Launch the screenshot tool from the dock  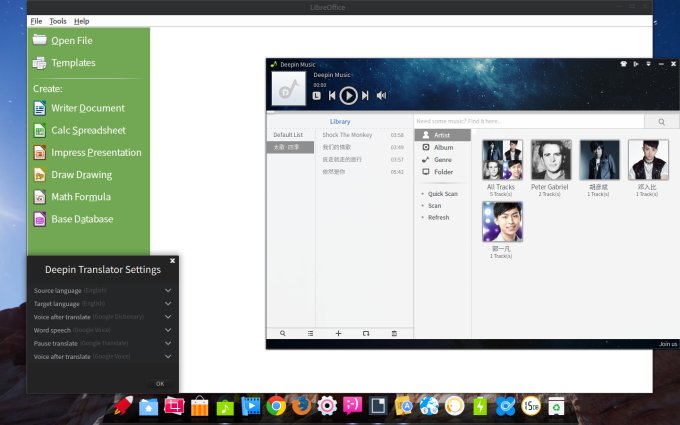coord(174,406)
